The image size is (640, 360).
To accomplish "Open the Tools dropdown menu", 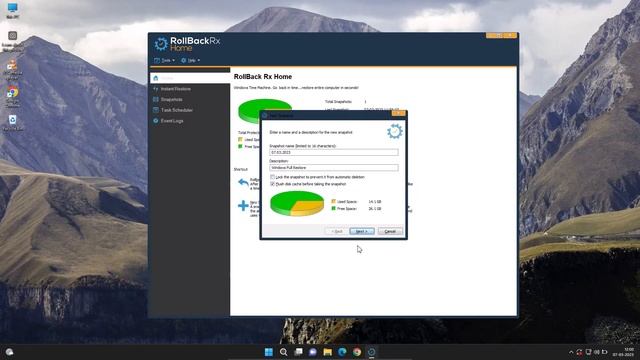I will coord(164,60).
